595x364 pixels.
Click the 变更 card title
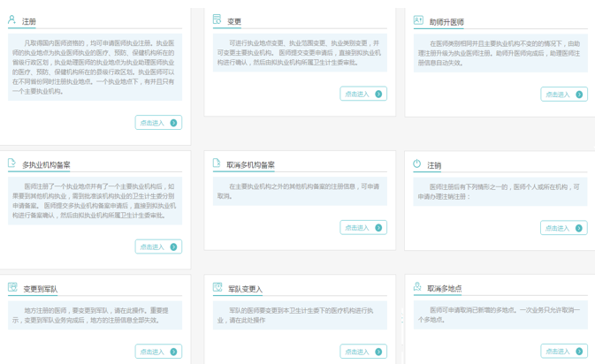tap(234, 21)
